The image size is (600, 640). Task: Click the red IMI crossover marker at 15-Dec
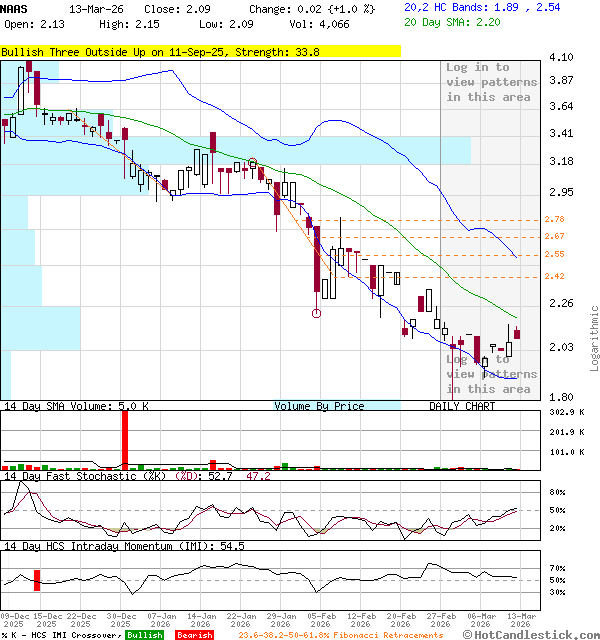[x=38, y=580]
